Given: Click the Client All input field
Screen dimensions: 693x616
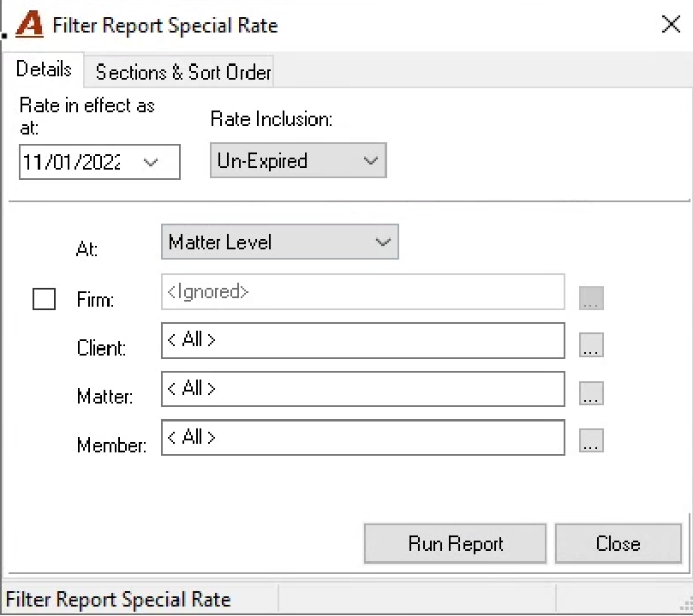Looking at the screenshot, I should pyautogui.click(x=363, y=341).
